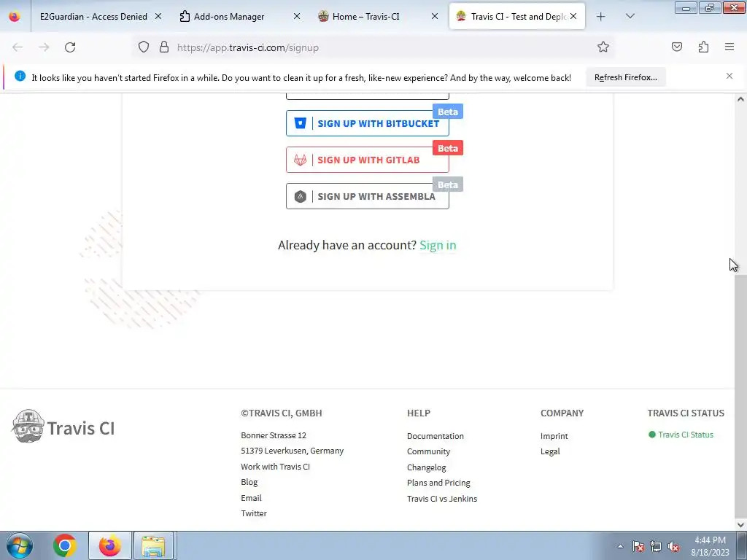Click the Bitbucket logo icon
Image resolution: width=747 pixels, height=560 pixels.
pos(300,123)
